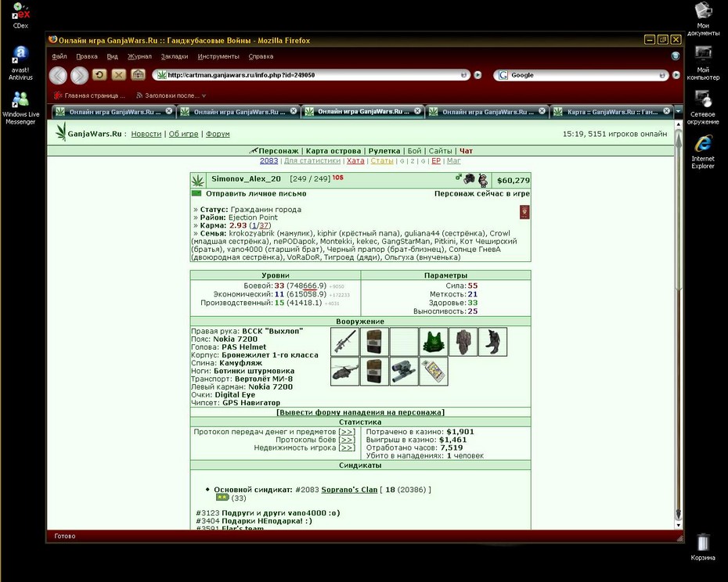
Task: Go back with the browser back arrow
Action: pyautogui.click(x=58, y=75)
